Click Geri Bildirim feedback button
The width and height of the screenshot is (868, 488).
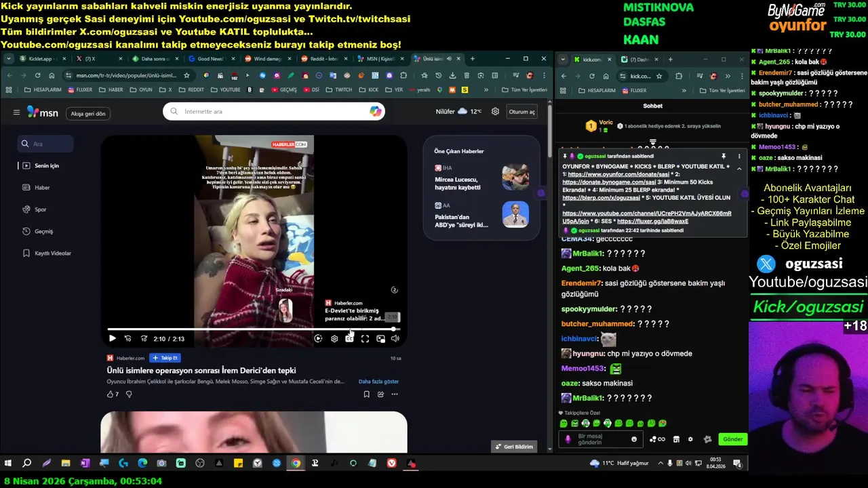click(x=515, y=447)
